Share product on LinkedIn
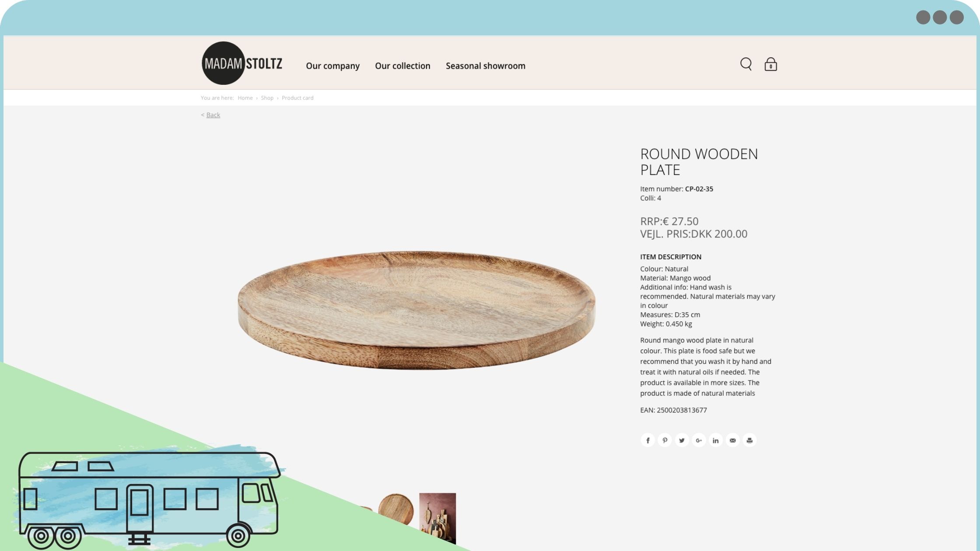Viewport: 980px width, 551px height. coord(716,440)
